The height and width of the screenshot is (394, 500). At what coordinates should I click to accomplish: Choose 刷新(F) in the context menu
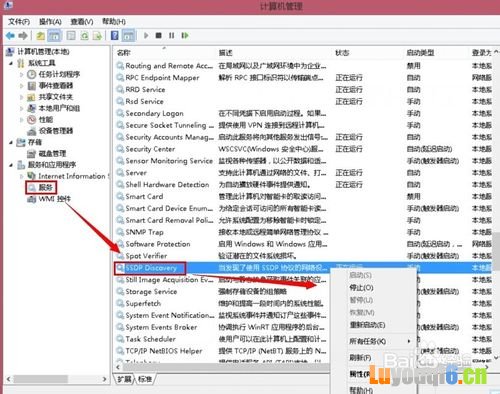tap(360, 358)
